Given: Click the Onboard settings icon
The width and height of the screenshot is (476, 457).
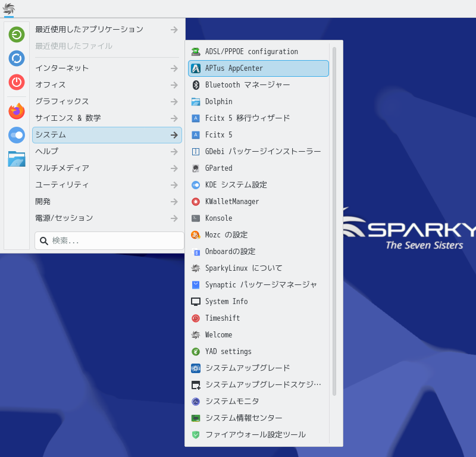Looking at the screenshot, I should (x=196, y=252).
